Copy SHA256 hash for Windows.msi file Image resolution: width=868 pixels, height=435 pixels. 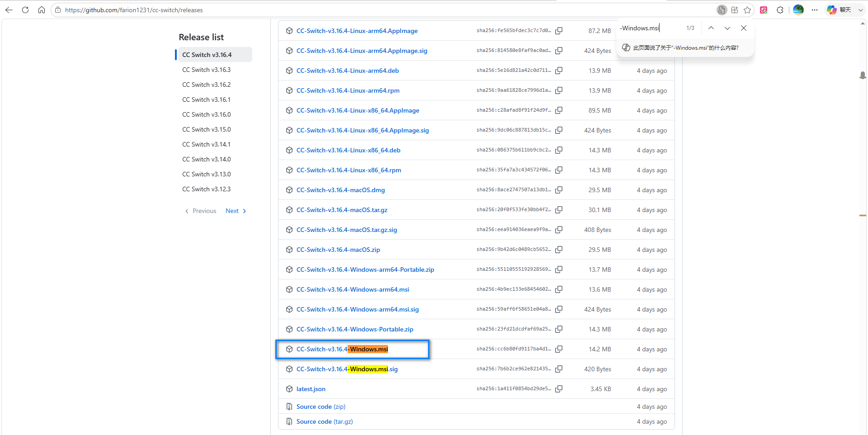click(x=559, y=349)
